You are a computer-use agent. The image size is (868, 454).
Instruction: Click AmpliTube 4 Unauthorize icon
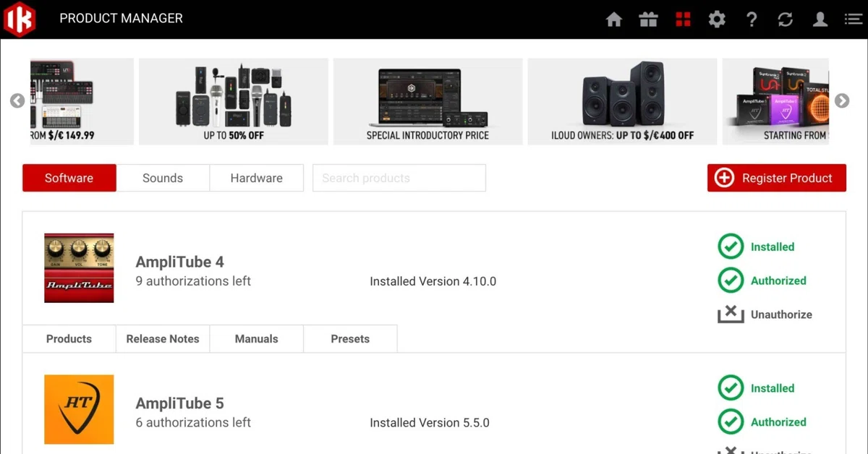click(731, 314)
